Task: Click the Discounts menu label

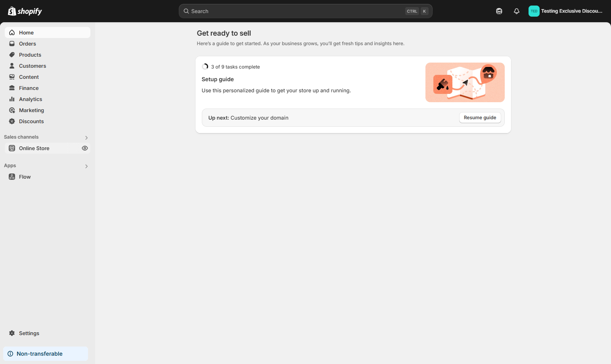Action: pos(31,121)
